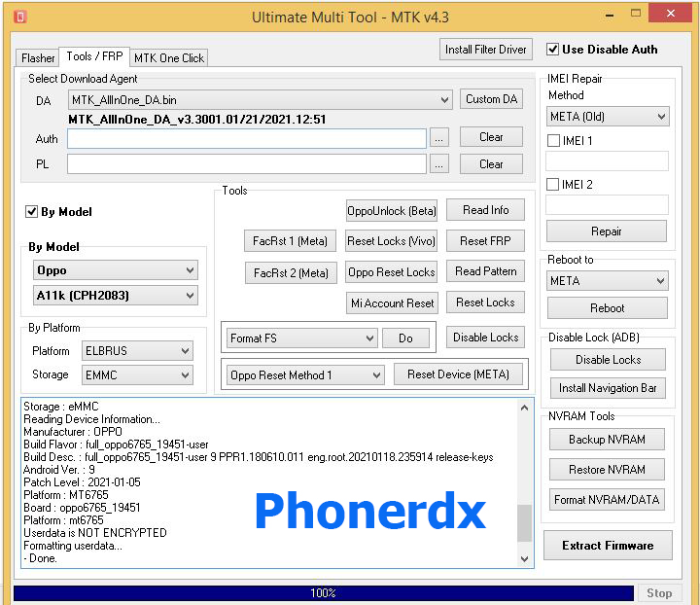Click the Backup NVRAM button
Screen dimensions: 700x605
[x=607, y=440]
